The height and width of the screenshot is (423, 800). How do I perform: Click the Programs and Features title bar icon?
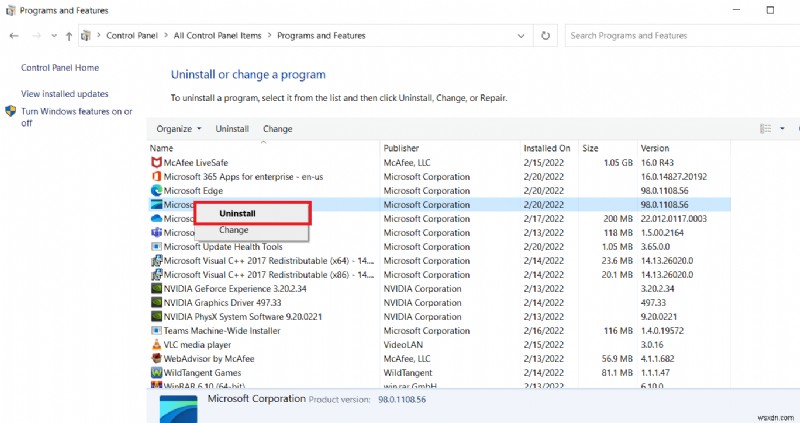coord(10,10)
